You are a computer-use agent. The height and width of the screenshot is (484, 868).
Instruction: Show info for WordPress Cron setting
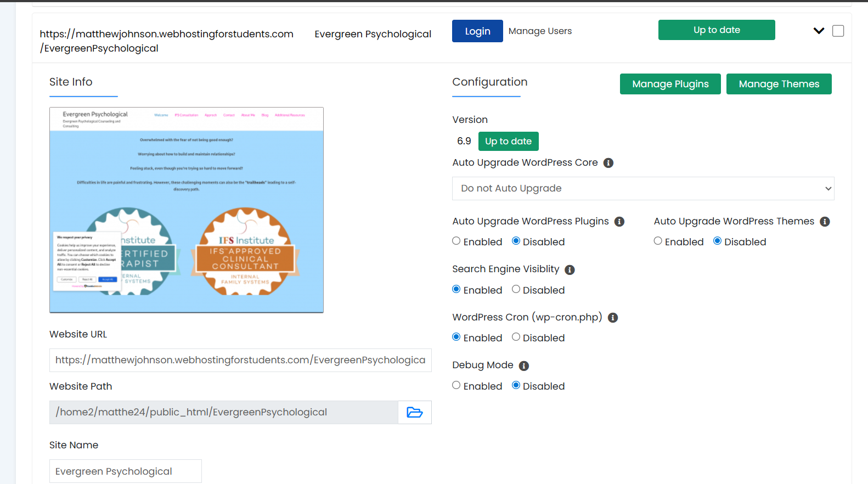click(x=613, y=318)
